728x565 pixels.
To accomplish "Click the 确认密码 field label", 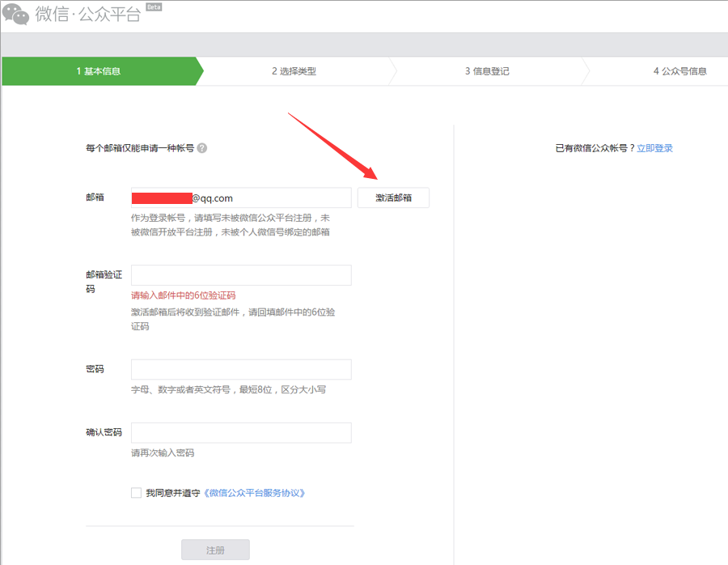I will click(x=104, y=433).
